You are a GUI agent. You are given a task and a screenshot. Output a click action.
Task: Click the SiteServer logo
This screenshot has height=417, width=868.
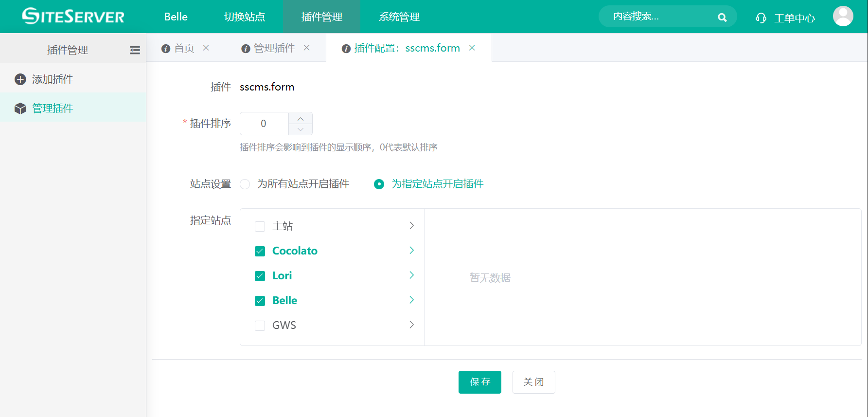click(73, 17)
